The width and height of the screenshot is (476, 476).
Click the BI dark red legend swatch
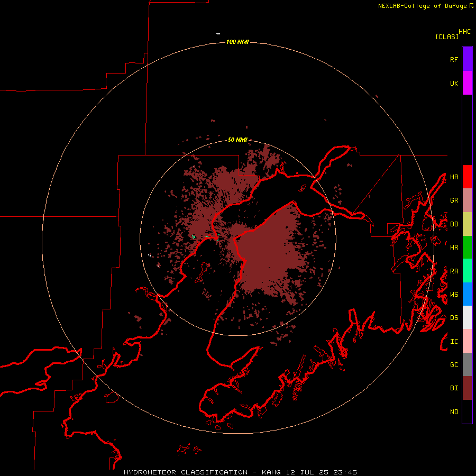click(467, 388)
